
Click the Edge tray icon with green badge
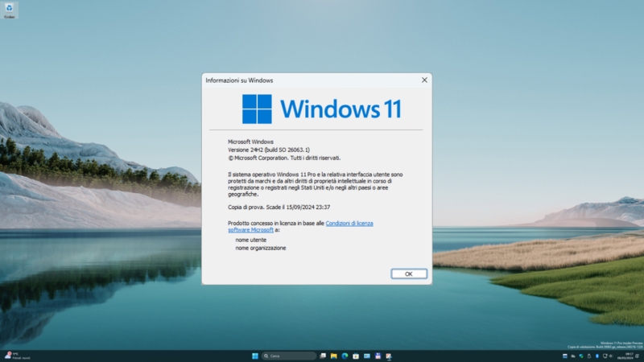pos(581,356)
